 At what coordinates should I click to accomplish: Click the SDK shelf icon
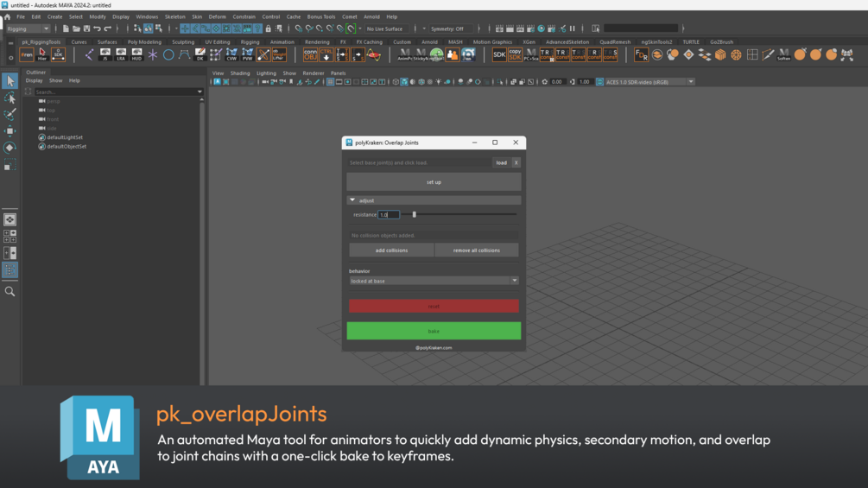(x=499, y=54)
